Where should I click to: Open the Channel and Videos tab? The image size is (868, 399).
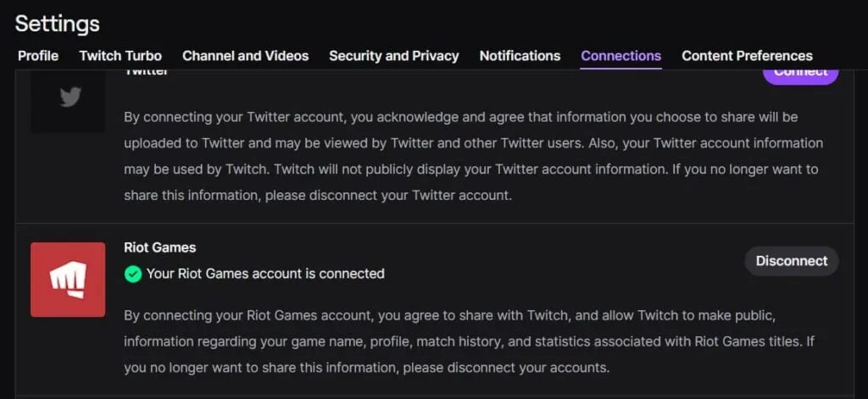click(245, 56)
